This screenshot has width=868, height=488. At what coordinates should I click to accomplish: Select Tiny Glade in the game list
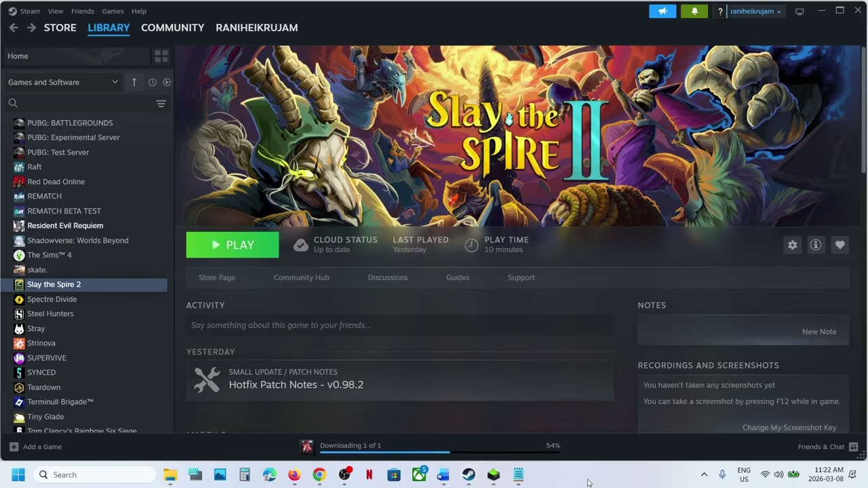(45, 417)
